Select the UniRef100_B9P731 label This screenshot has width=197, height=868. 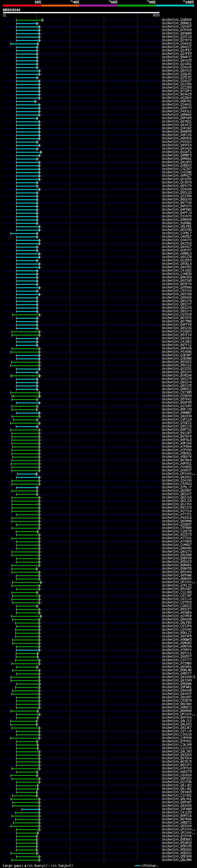177,430
